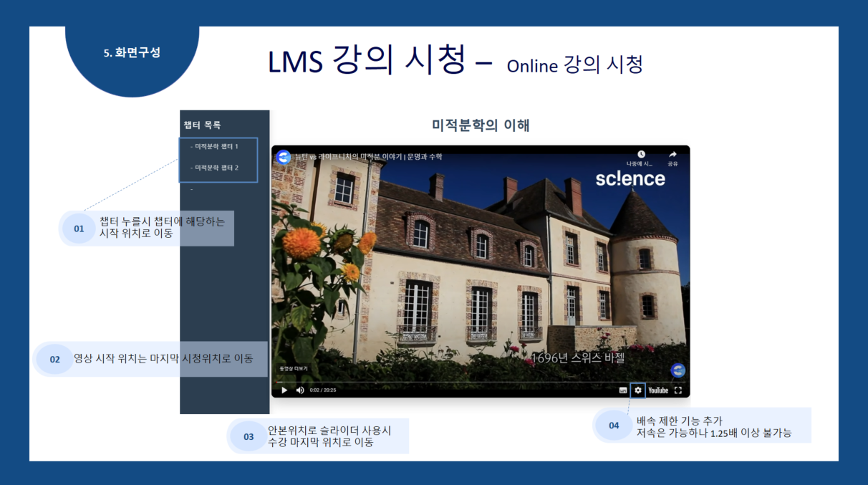Screen dimensions: 868x485
Task: Click channel watermark at video bottom-right
Action: pos(677,370)
